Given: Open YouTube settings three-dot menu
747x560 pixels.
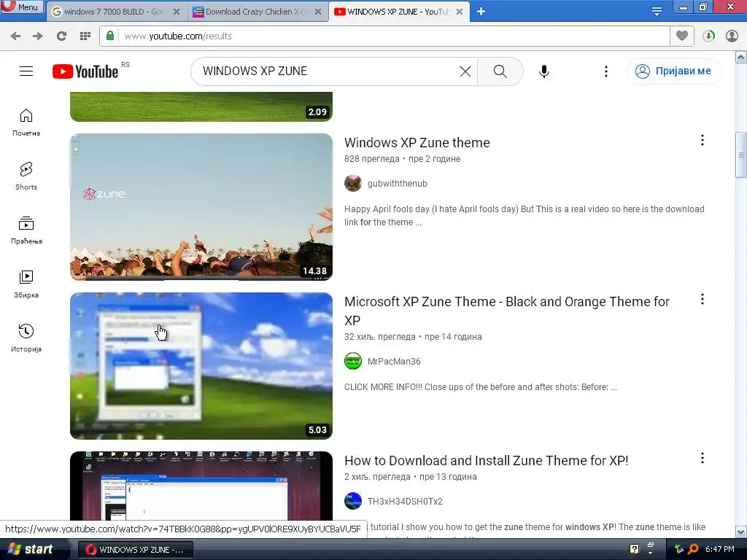Looking at the screenshot, I should pyautogui.click(x=606, y=71).
